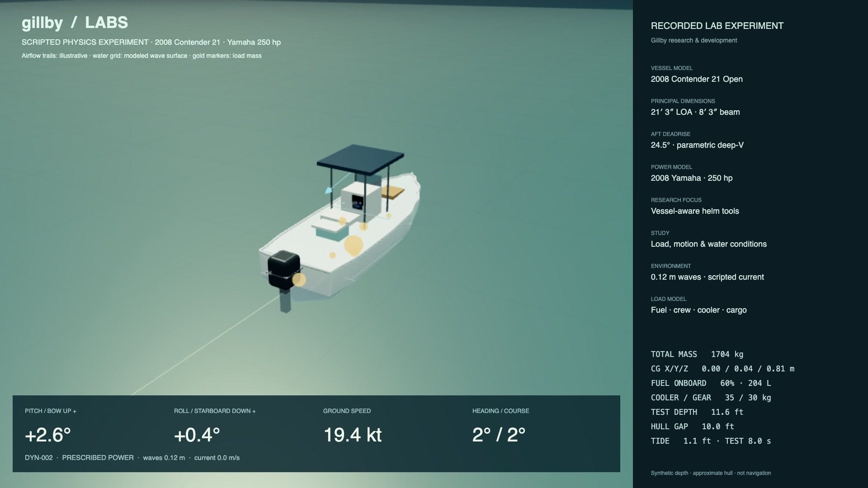This screenshot has width=868, height=488.
Task: Click the principal dimensions value with 'LOA' and 'beam'
Action: (x=695, y=112)
